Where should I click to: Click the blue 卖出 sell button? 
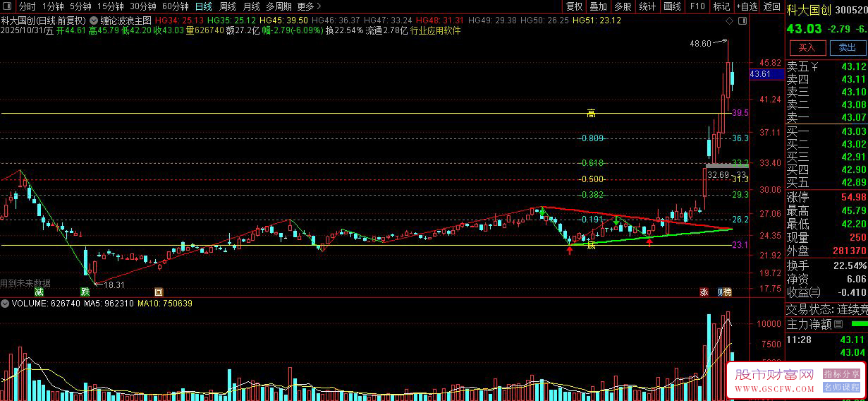[x=847, y=48]
